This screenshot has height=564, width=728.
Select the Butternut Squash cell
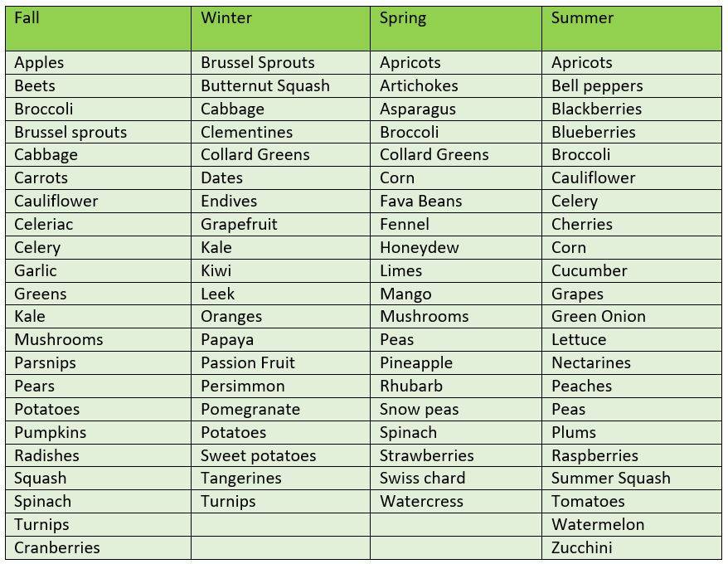pos(280,86)
